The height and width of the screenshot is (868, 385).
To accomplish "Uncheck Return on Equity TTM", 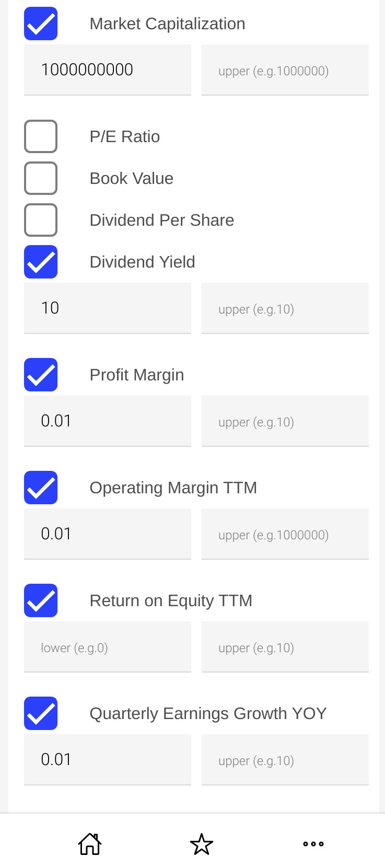I will (x=41, y=600).
